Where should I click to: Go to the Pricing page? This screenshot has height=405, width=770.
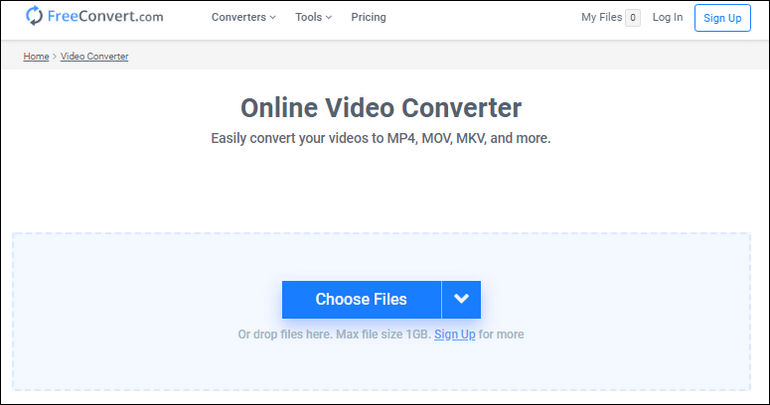(x=368, y=17)
